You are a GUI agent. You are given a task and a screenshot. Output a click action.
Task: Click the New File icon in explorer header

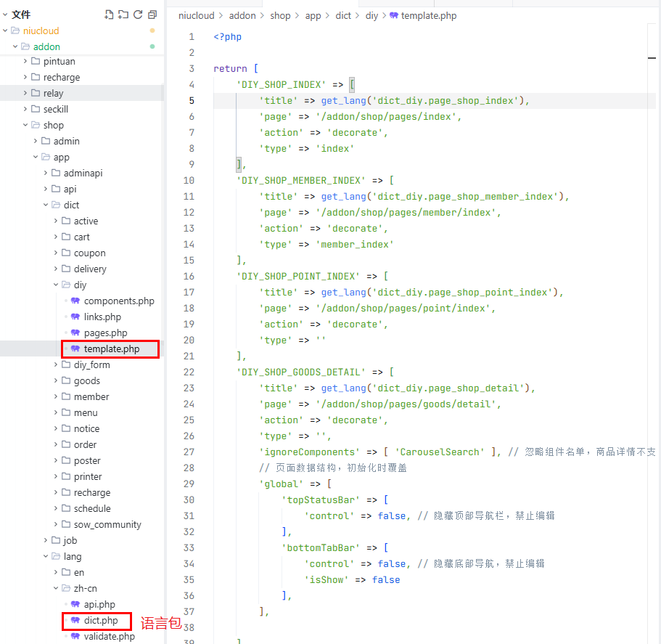click(110, 15)
